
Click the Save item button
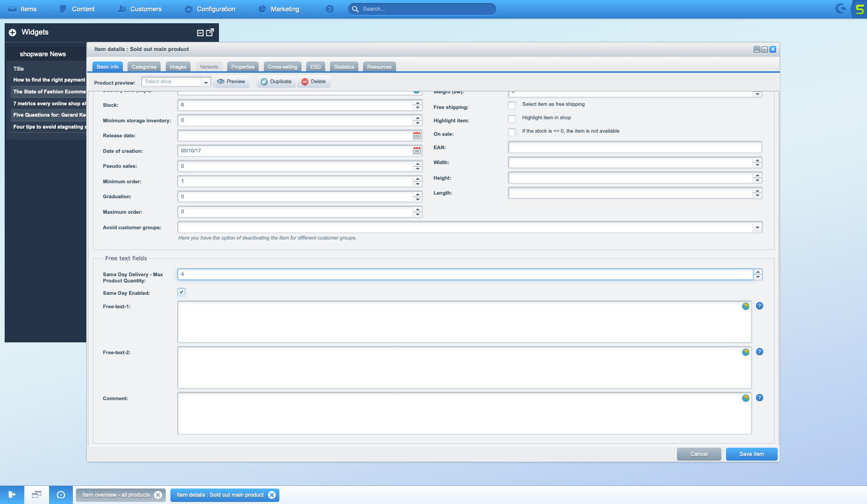(x=751, y=454)
